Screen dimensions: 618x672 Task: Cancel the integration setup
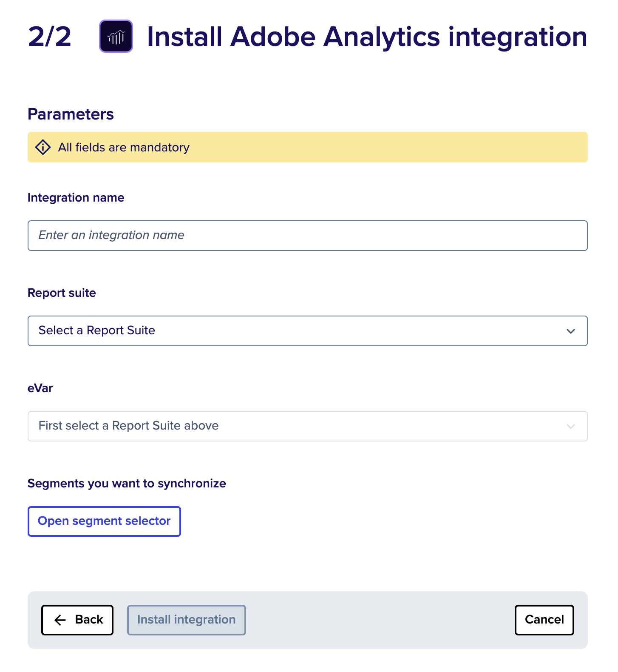click(x=544, y=620)
